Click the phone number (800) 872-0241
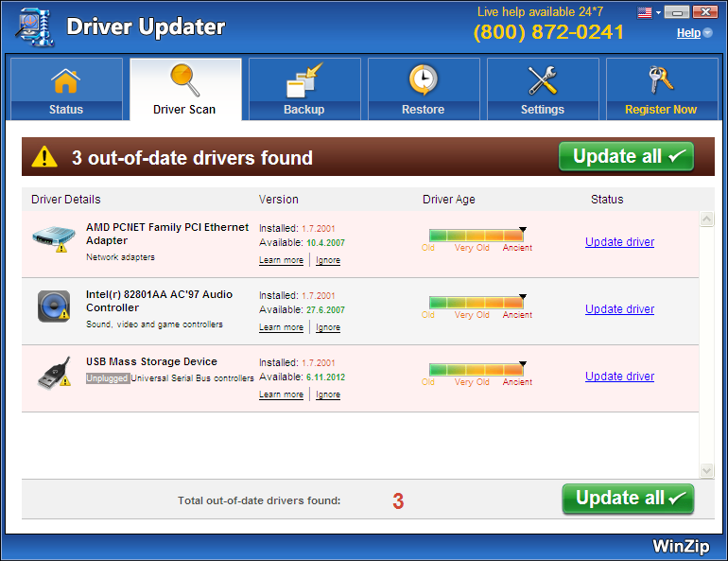The width and height of the screenshot is (728, 561). click(548, 32)
